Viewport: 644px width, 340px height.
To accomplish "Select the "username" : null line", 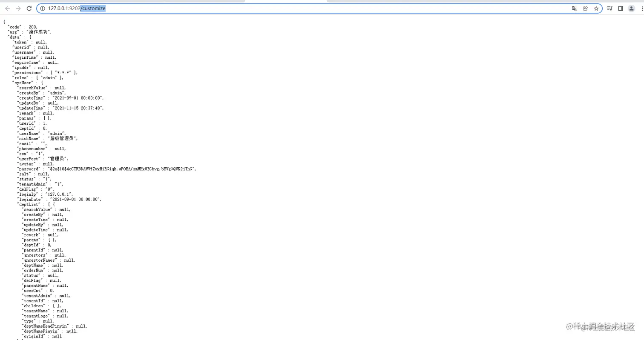I will pyautogui.click(x=33, y=52).
